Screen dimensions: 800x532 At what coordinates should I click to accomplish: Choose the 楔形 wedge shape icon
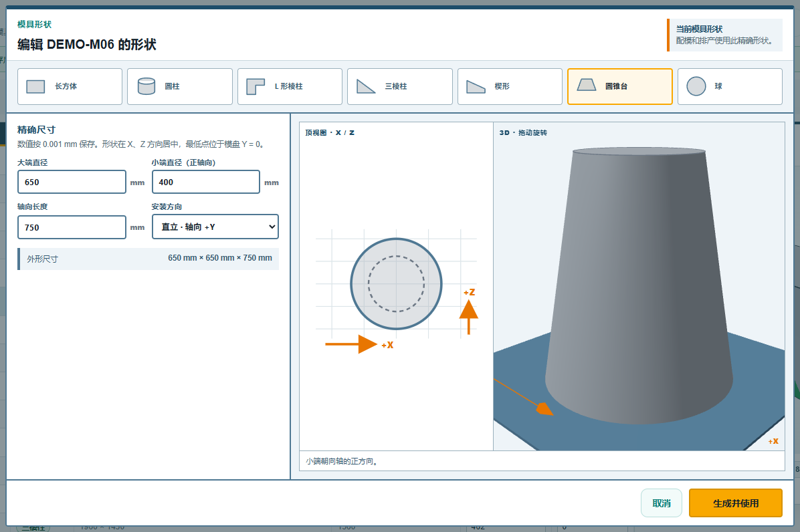476,87
